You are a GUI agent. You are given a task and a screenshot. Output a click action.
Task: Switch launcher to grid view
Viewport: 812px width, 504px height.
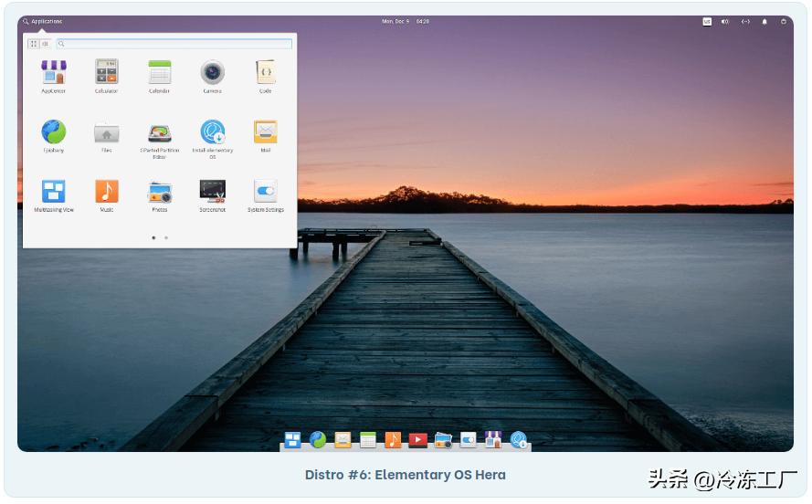click(34, 44)
